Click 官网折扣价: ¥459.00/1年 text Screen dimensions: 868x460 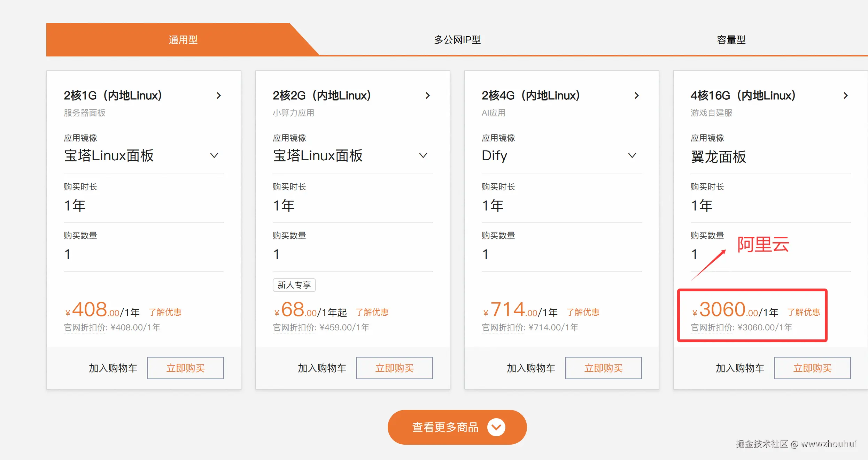[x=321, y=328]
